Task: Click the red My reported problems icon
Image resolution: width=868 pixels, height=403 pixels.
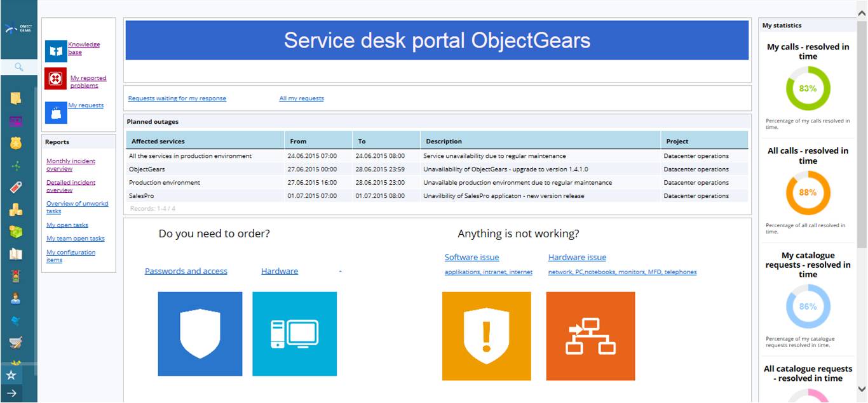Action: [x=56, y=79]
